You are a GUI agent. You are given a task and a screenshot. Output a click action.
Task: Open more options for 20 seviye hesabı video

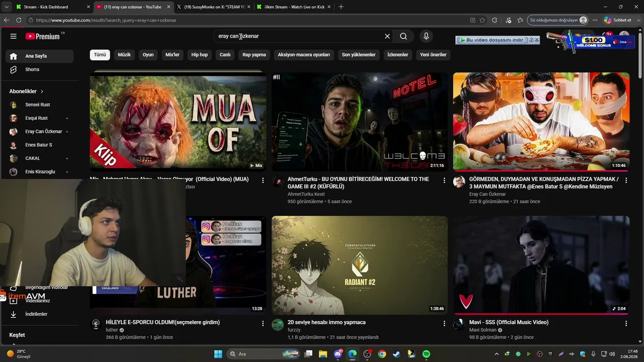(x=444, y=323)
